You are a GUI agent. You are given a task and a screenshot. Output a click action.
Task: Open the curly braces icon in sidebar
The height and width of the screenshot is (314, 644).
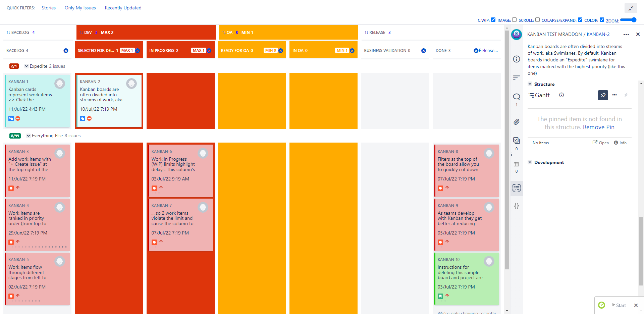[x=516, y=206]
